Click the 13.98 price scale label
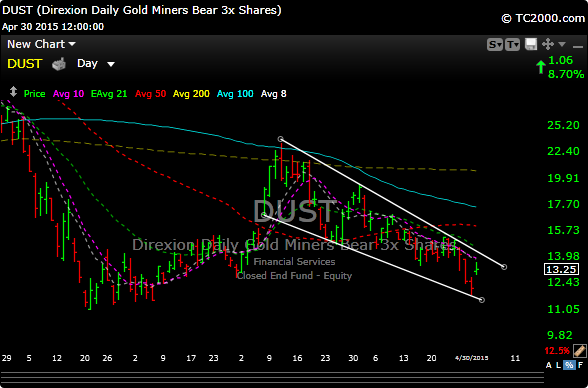The height and width of the screenshot is (388, 588). 563,256
